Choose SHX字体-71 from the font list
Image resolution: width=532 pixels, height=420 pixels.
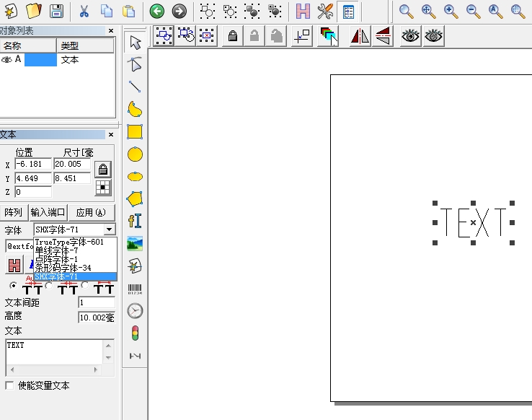pos(75,276)
